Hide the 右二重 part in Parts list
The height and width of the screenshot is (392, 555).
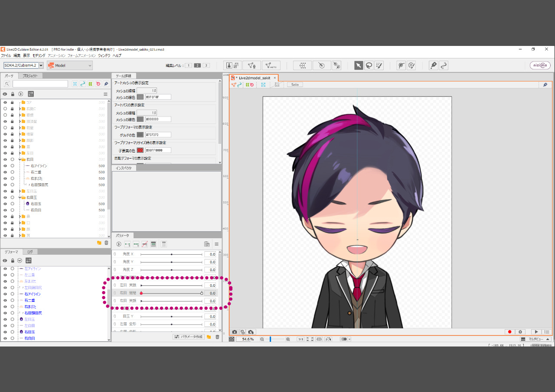point(5,172)
